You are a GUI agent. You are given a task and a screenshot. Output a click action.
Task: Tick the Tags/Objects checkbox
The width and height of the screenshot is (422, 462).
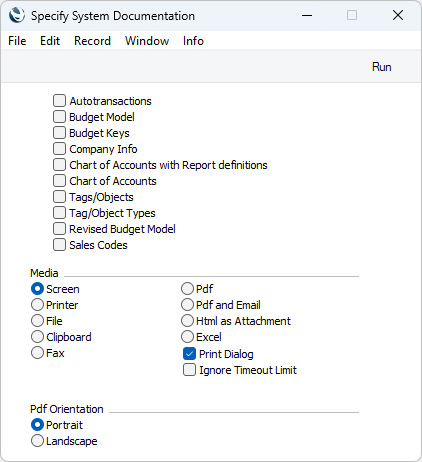coord(59,196)
